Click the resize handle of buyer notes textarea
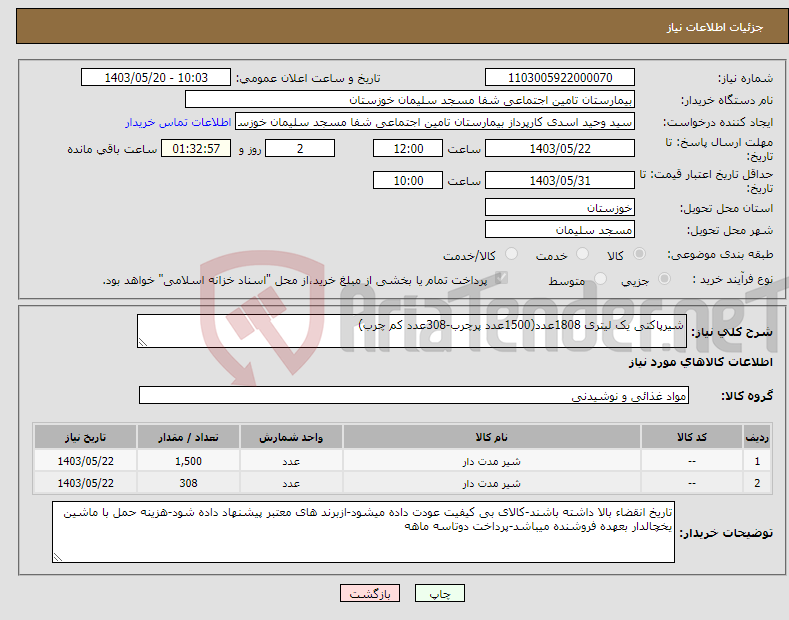The image size is (789, 620). (x=58, y=557)
